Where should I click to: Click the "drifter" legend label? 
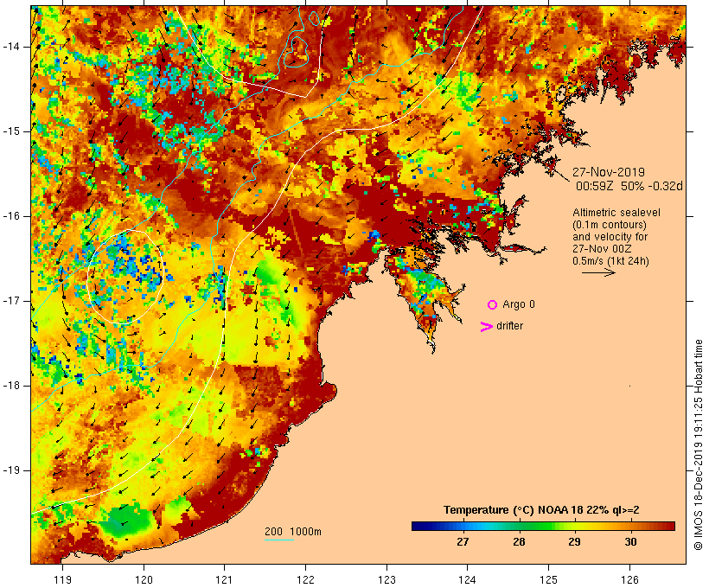[509, 326]
